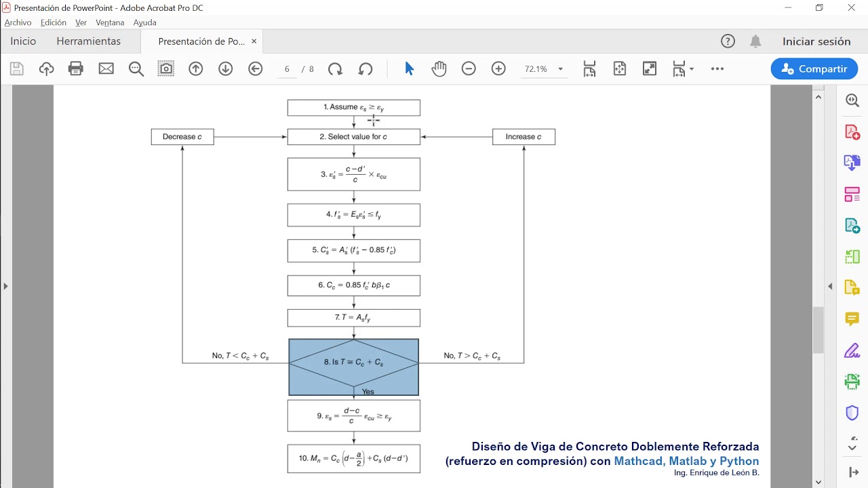868x488 pixels.
Task: Open help question mark icon
Action: click(x=728, y=41)
